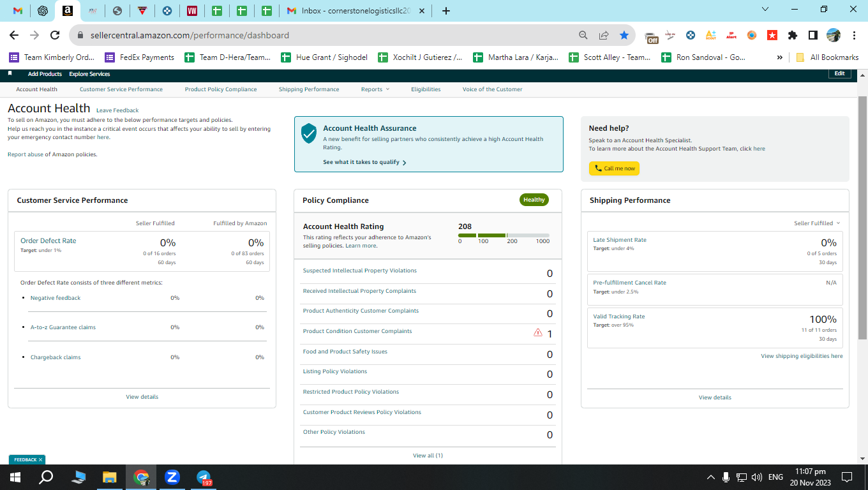
Task: Click the site lock icon in address bar
Action: coord(80,35)
